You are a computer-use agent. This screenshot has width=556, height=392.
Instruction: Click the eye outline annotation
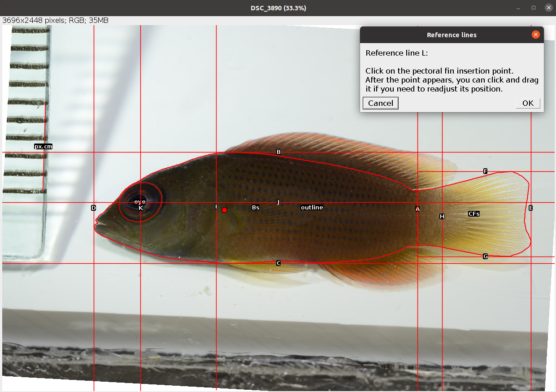[x=139, y=202]
